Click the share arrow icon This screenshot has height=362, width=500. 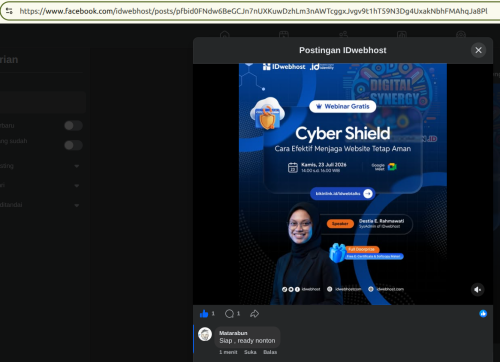point(254,314)
